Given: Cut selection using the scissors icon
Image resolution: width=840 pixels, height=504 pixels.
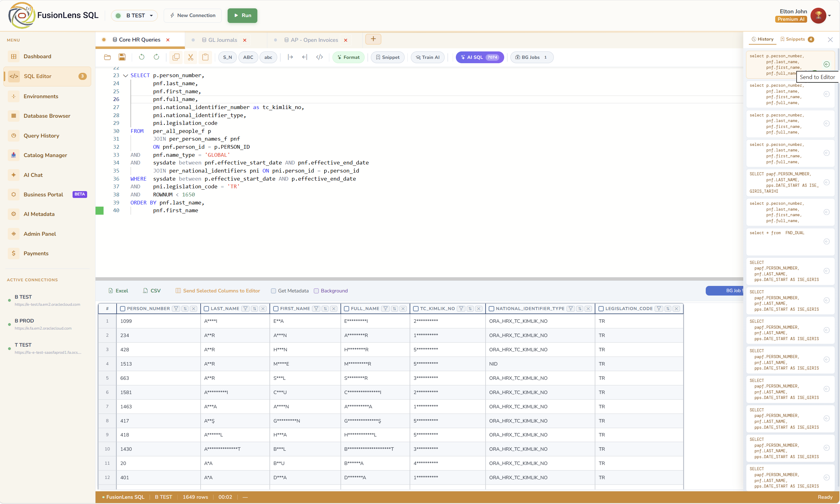Looking at the screenshot, I should coord(191,57).
